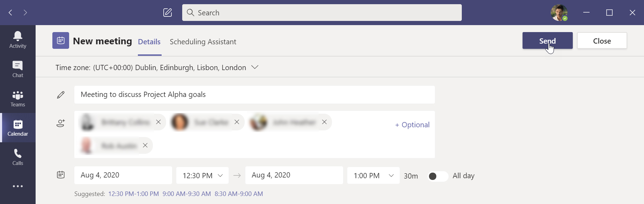Expand the time zone dropdown
Image resolution: width=644 pixels, height=204 pixels.
[255, 67]
